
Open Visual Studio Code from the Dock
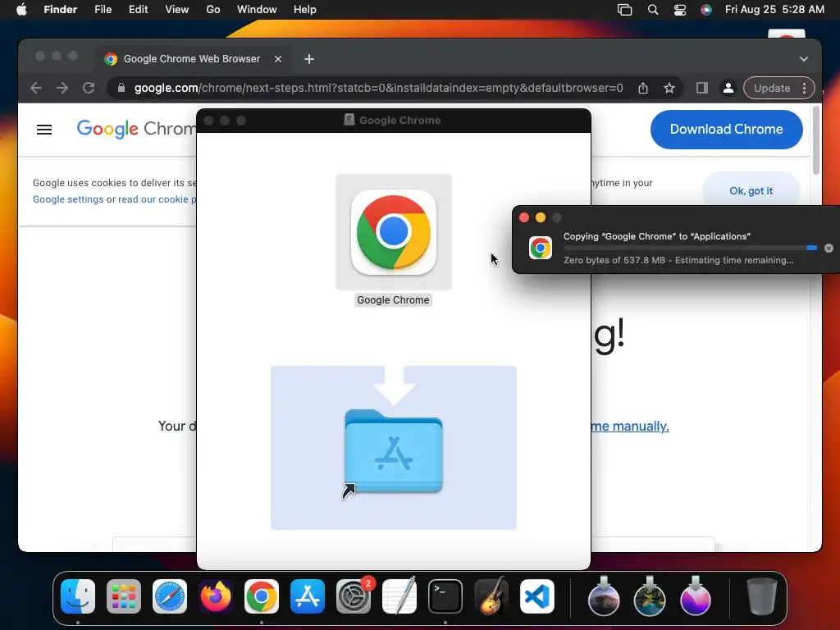point(537,596)
